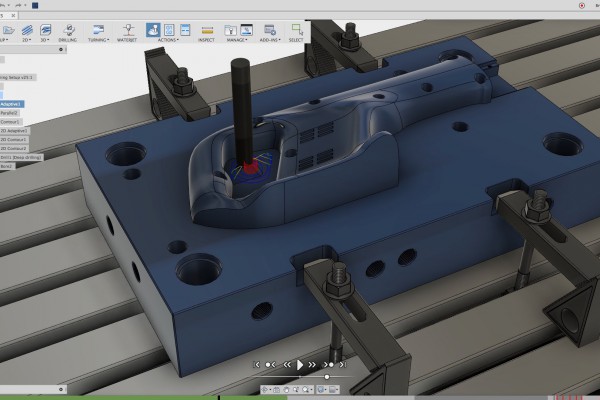Viewport: 600px width, 400px height.
Task: Jump to simulation end
Action: (343, 365)
